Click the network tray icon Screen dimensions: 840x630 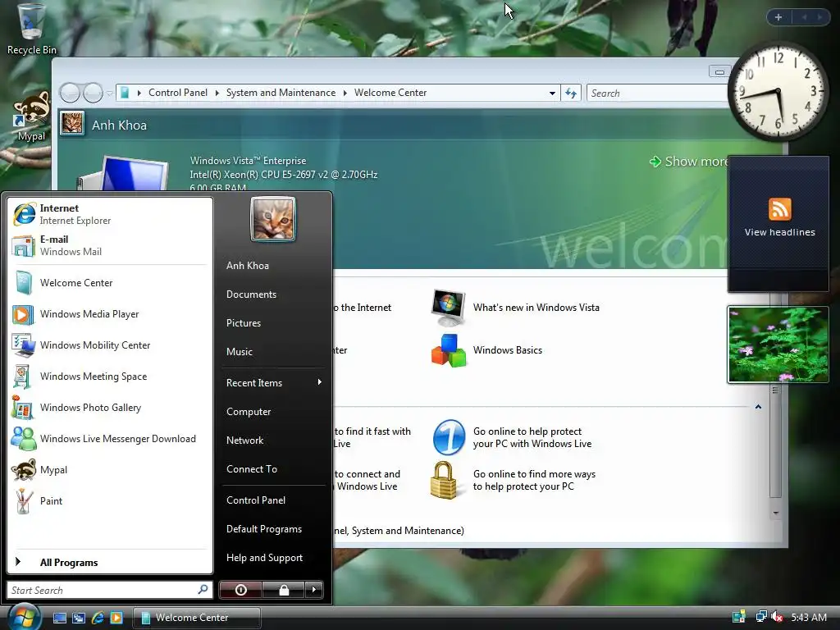[x=760, y=617]
